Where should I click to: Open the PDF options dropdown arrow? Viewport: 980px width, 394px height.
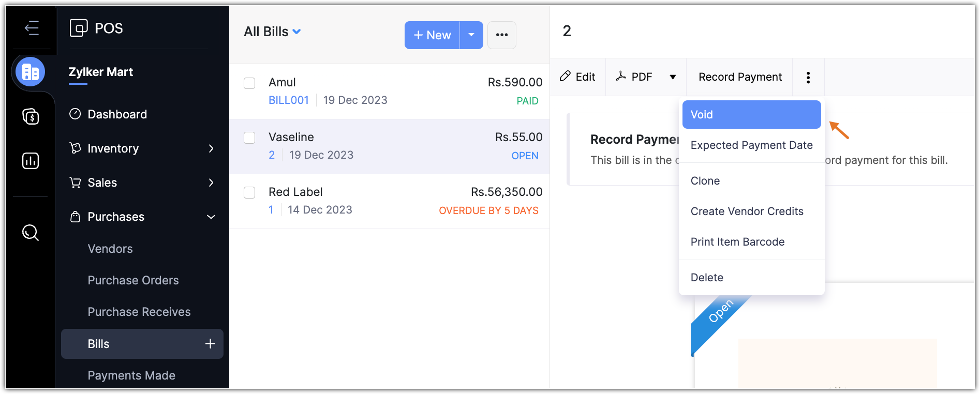pyautogui.click(x=673, y=77)
